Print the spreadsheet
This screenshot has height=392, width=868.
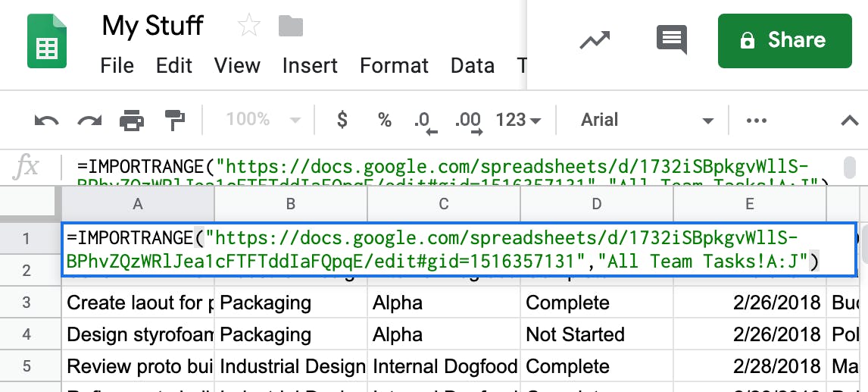(132, 120)
